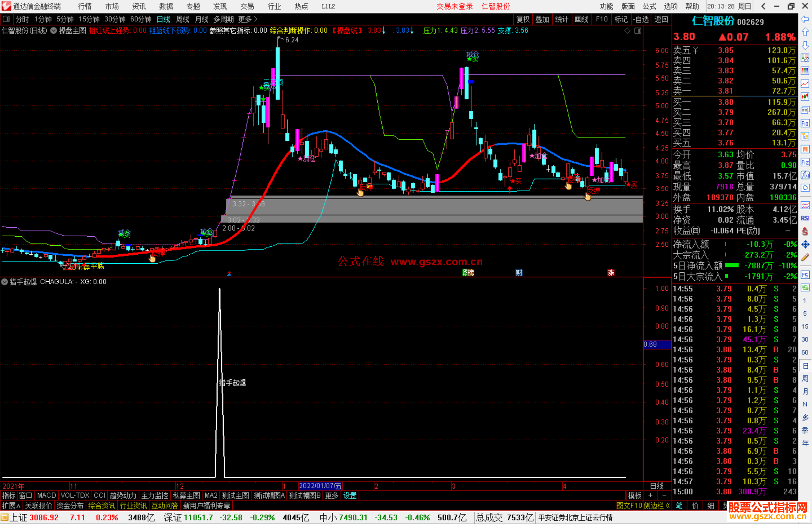Open the colored quote table icon
Viewport: 812px width, 524px height.
[805, 71]
